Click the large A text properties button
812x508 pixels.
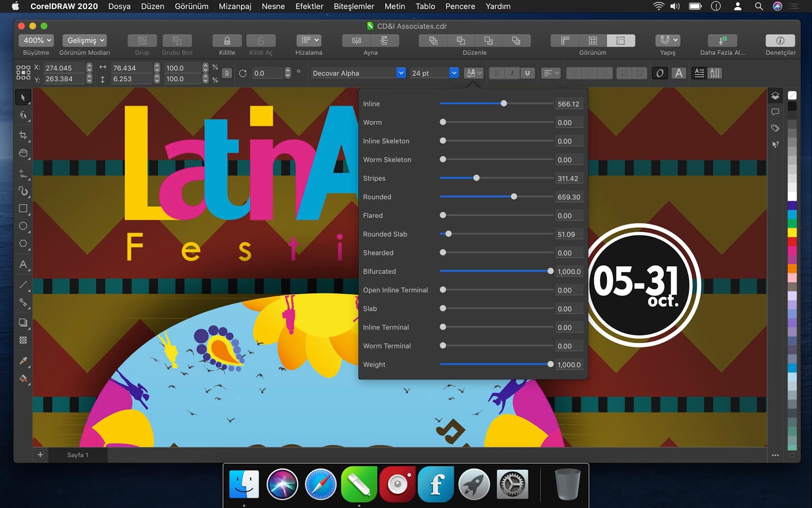[679, 73]
